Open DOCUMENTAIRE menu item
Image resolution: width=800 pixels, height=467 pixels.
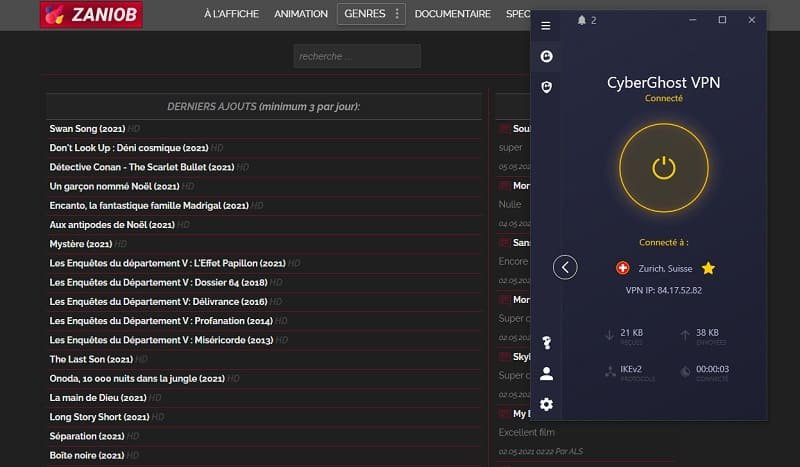[453, 14]
